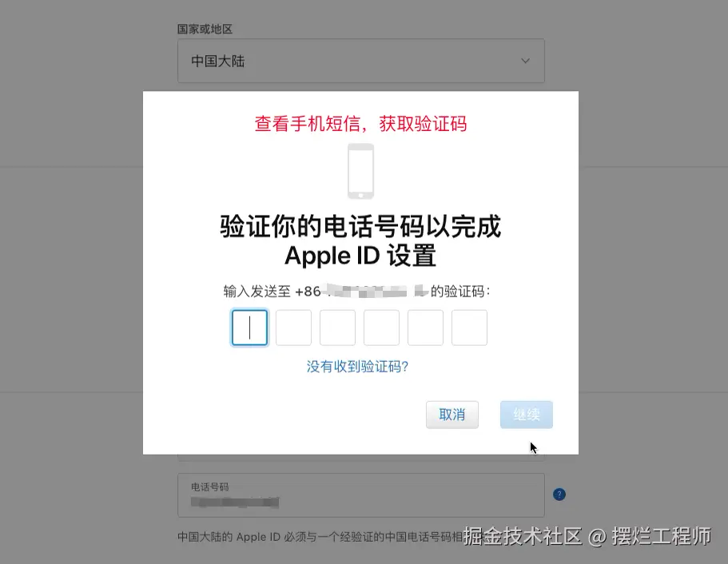Focus the 电话号码 phone number field
Screen dimensions: 728x564
[x=360, y=495]
